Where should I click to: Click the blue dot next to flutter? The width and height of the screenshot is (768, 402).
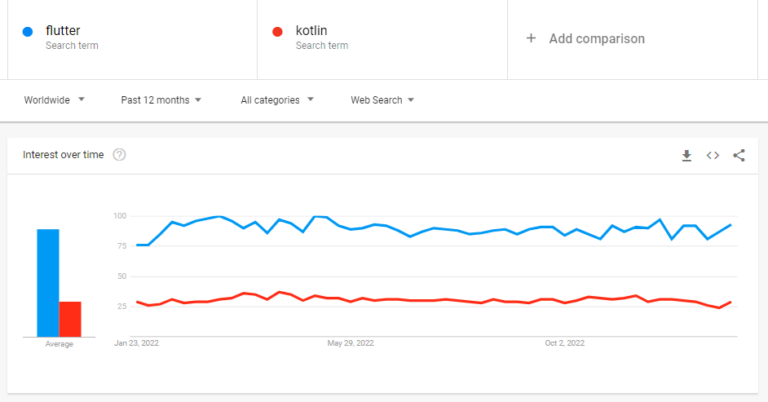tap(28, 32)
